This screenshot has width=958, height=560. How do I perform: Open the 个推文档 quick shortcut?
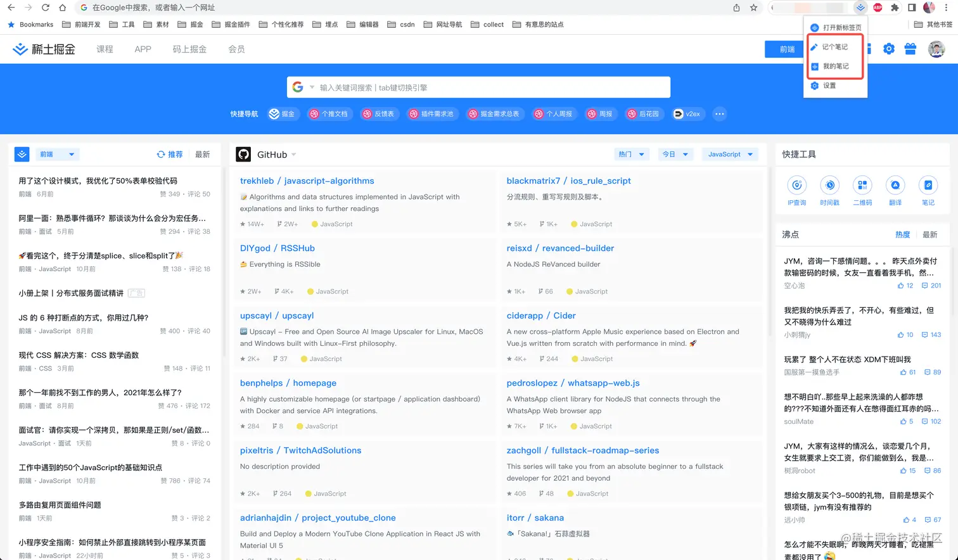tap(328, 114)
